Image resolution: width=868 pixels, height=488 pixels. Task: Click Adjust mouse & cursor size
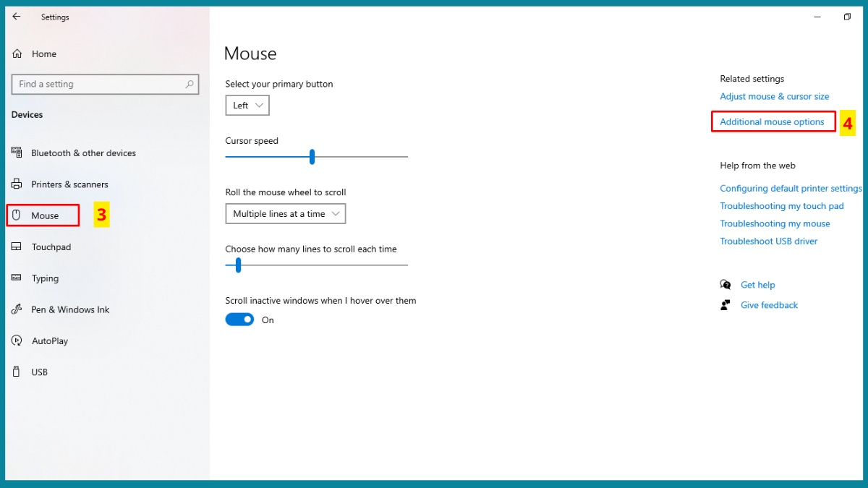pyautogui.click(x=774, y=96)
